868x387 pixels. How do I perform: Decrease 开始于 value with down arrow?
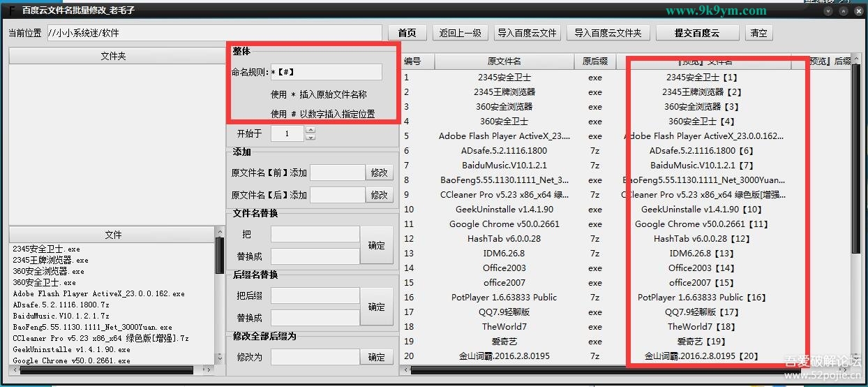coord(310,138)
